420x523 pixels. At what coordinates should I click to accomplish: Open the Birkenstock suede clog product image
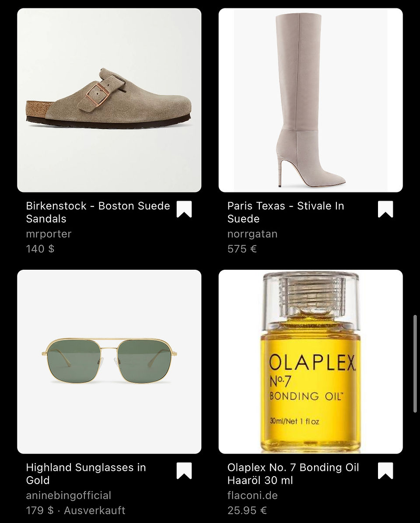[109, 100]
